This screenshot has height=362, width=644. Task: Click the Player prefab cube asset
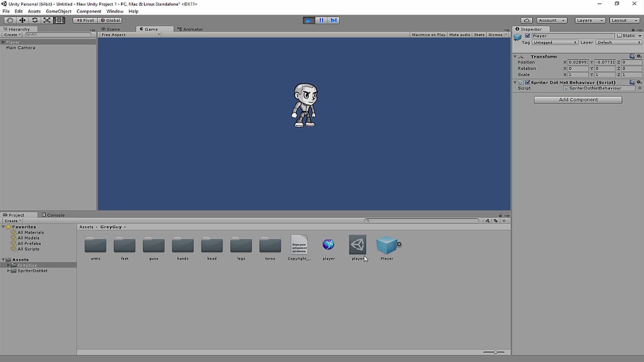coord(386,245)
